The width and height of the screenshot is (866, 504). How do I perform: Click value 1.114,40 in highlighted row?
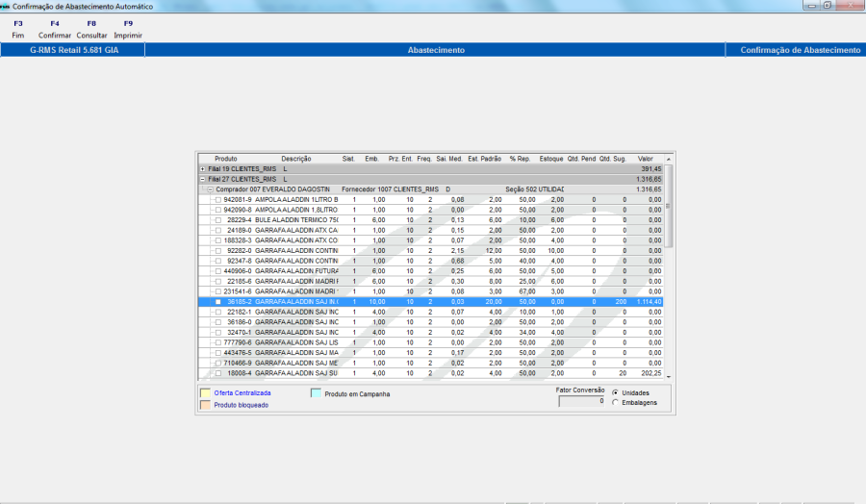(649, 302)
